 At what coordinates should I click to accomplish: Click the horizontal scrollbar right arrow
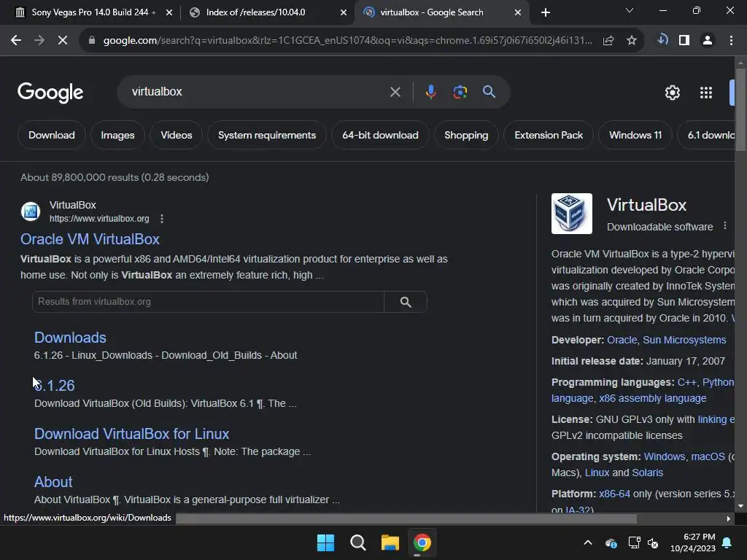click(x=728, y=519)
